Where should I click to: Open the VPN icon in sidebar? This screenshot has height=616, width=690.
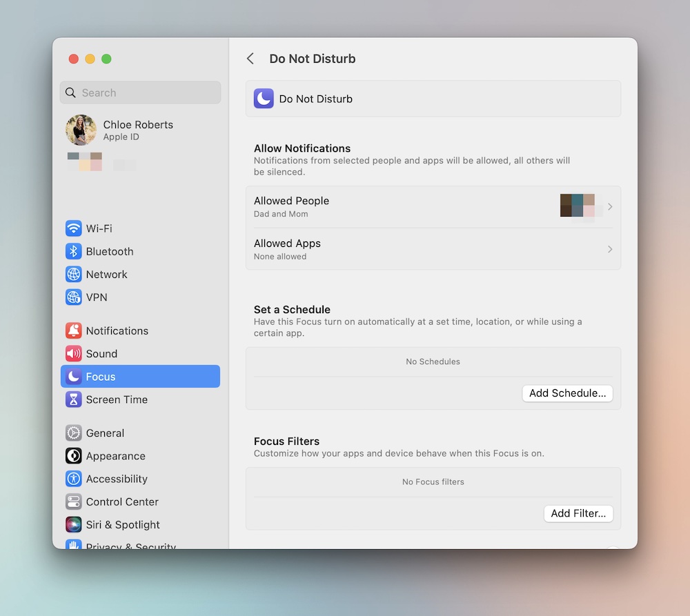(x=74, y=297)
